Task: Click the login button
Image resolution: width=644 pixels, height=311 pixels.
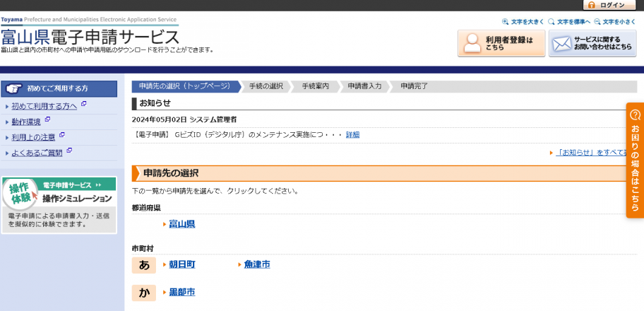Action: (x=609, y=5)
